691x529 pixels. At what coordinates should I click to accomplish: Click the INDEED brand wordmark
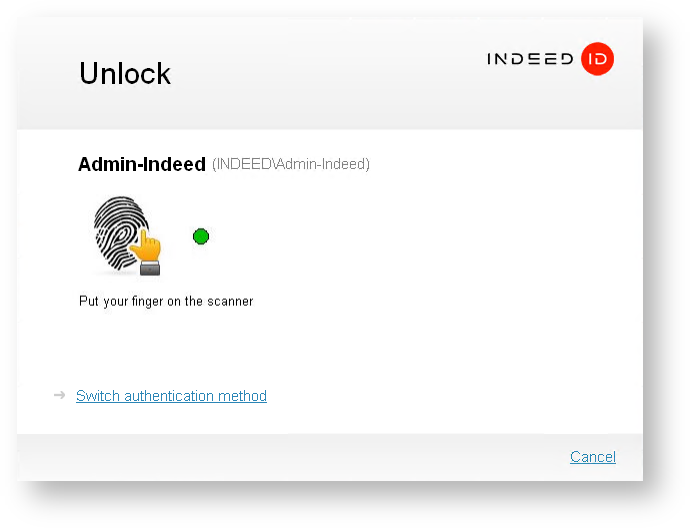coord(530,59)
